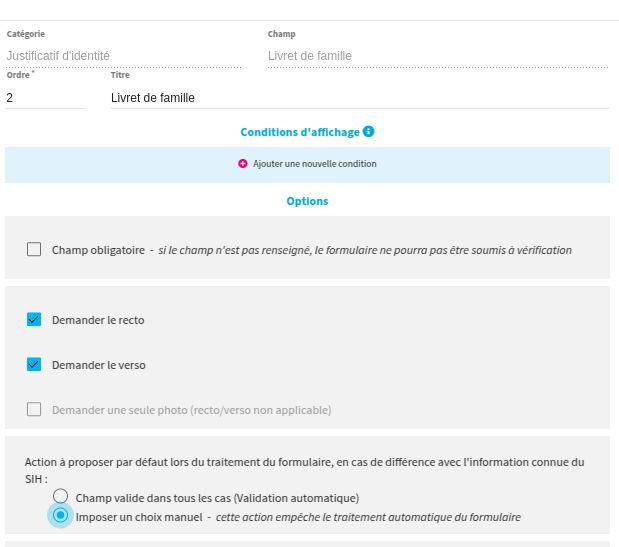Click the italic note about 'traitement automatique du formulaire'
619x547 pixels.
click(368, 517)
